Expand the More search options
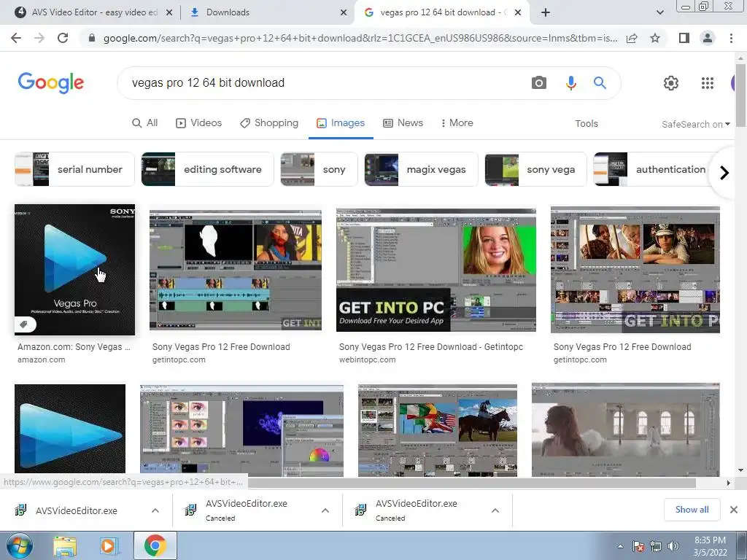747x560 pixels. pos(457,122)
